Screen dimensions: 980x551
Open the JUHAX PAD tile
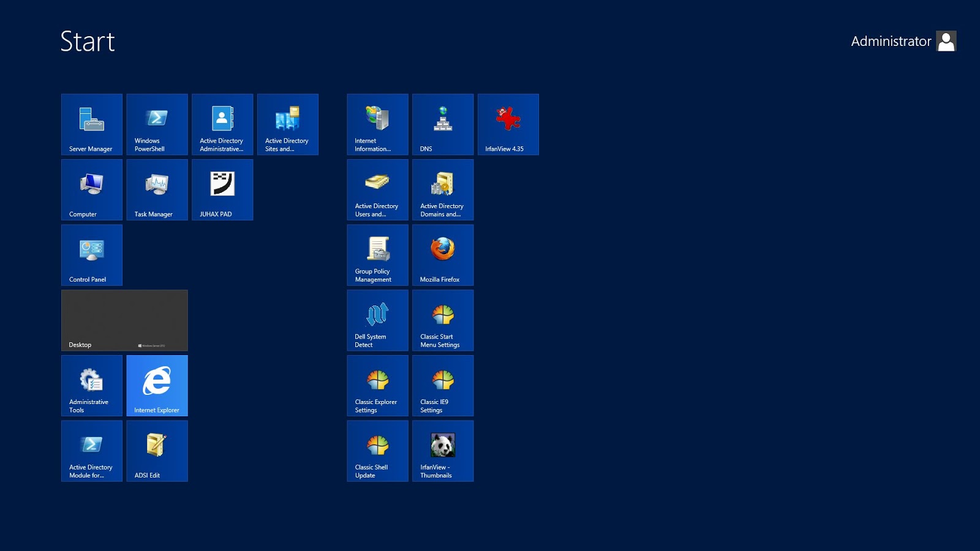point(222,190)
